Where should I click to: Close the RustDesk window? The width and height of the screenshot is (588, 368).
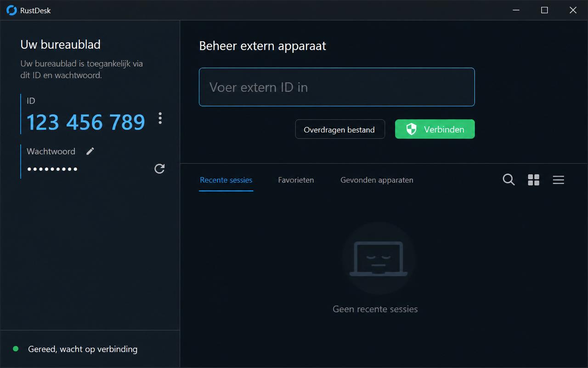coord(573,10)
